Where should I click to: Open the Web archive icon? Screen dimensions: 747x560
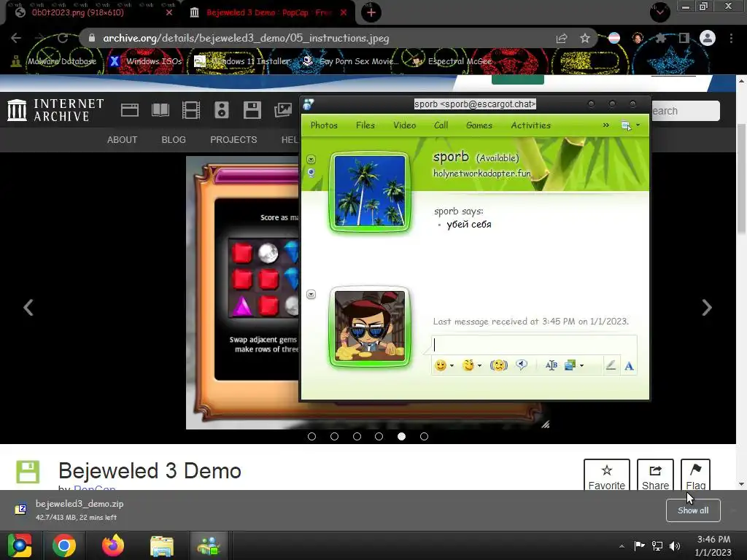tap(130, 111)
